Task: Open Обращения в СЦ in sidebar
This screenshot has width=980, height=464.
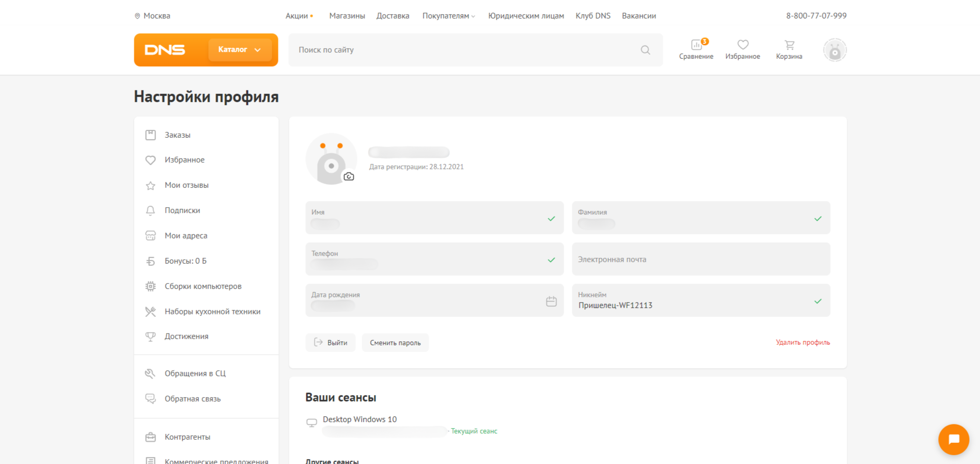Action: pos(195,374)
